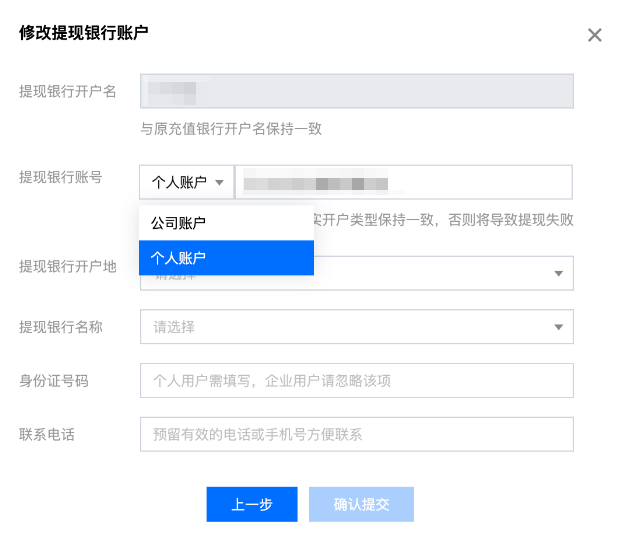The height and width of the screenshot is (542, 623).
Task: Click the hint text 与原充值银行开户名保持一致
Action: point(231,129)
